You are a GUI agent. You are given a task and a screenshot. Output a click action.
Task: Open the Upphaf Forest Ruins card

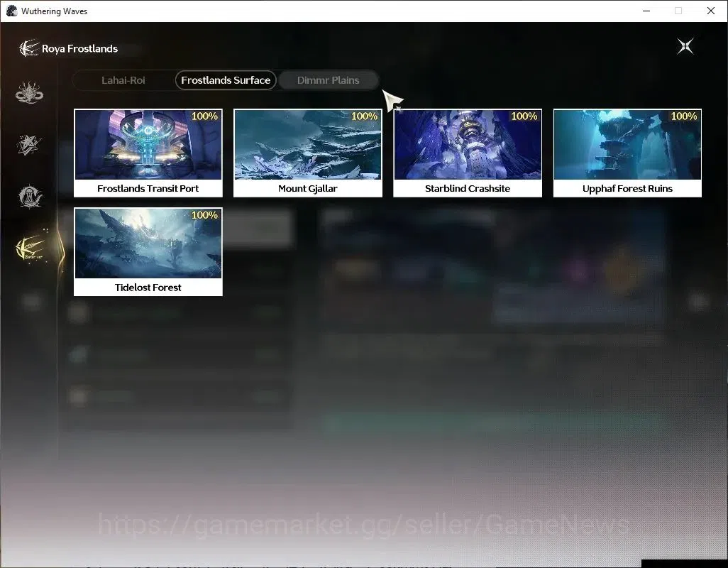coord(627,153)
